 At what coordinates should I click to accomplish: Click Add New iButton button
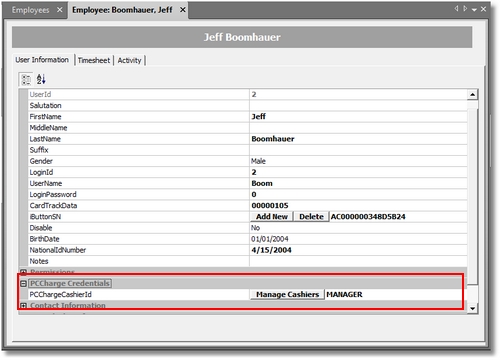click(272, 217)
